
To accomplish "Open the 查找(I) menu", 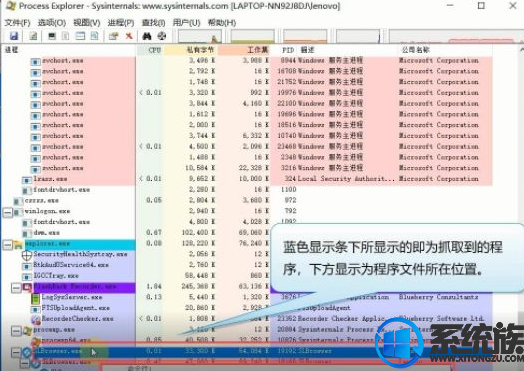I will click(153, 23).
